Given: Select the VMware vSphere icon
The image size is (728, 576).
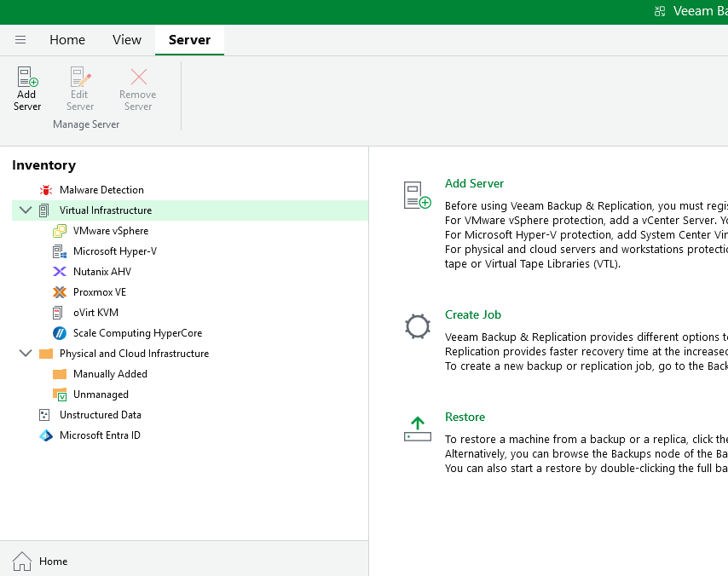Looking at the screenshot, I should pyautogui.click(x=60, y=231).
